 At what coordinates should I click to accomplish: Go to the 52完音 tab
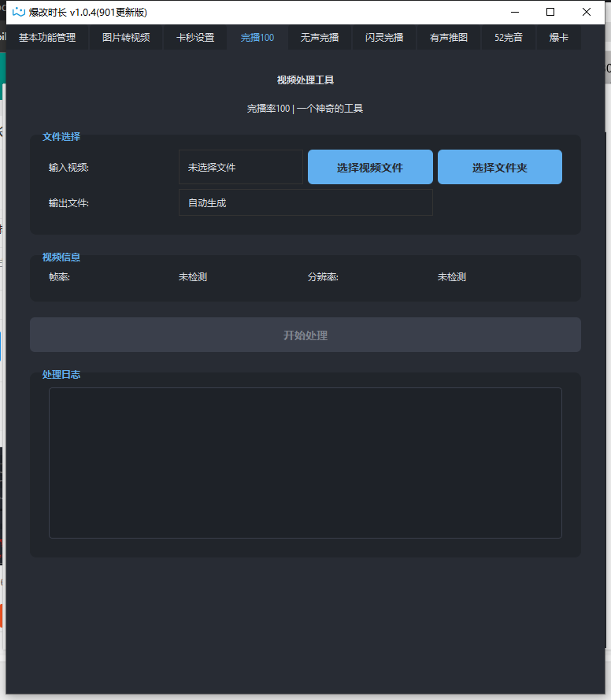pos(509,38)
